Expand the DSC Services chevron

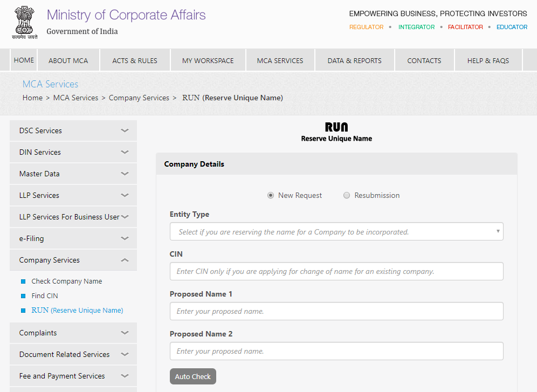point(125,130)
